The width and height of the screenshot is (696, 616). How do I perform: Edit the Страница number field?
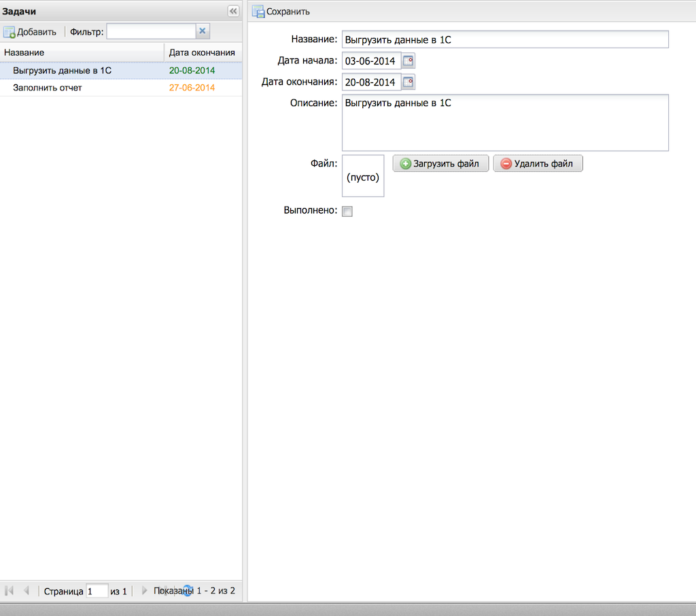tap(97, 591)
